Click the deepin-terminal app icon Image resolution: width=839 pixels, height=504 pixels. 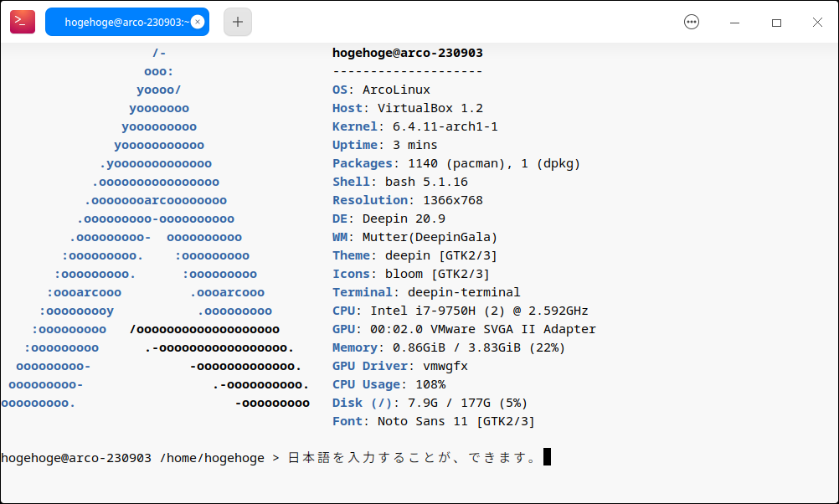point(23,22)
